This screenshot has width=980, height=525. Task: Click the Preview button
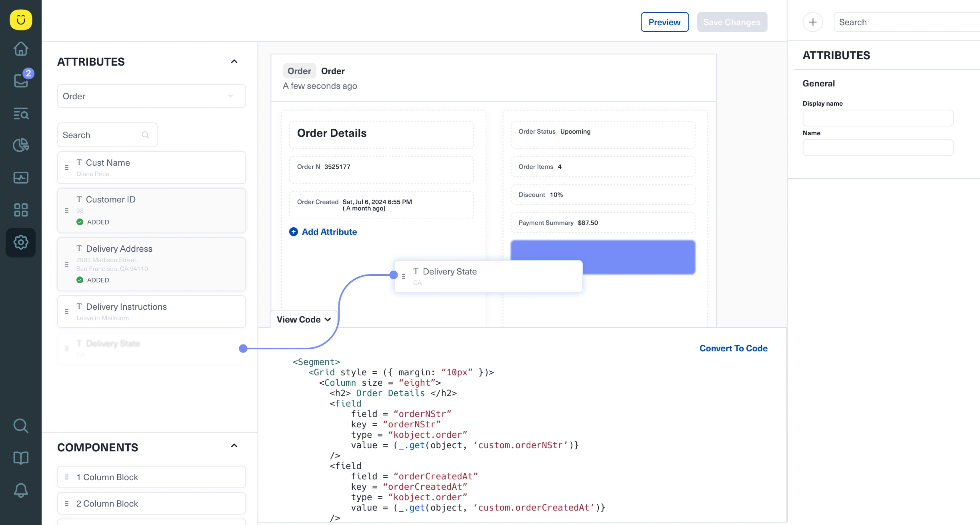coord(664,22)
